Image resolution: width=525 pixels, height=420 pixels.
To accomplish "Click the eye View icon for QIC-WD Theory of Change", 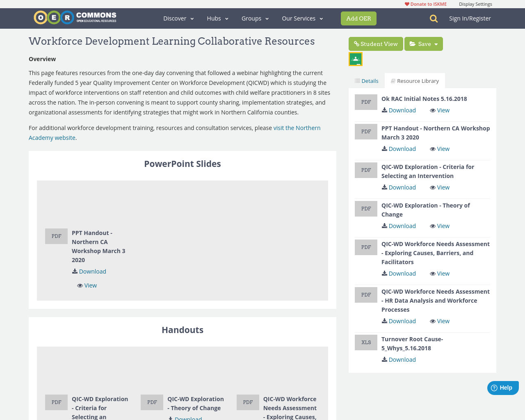I will click(432, 225).
